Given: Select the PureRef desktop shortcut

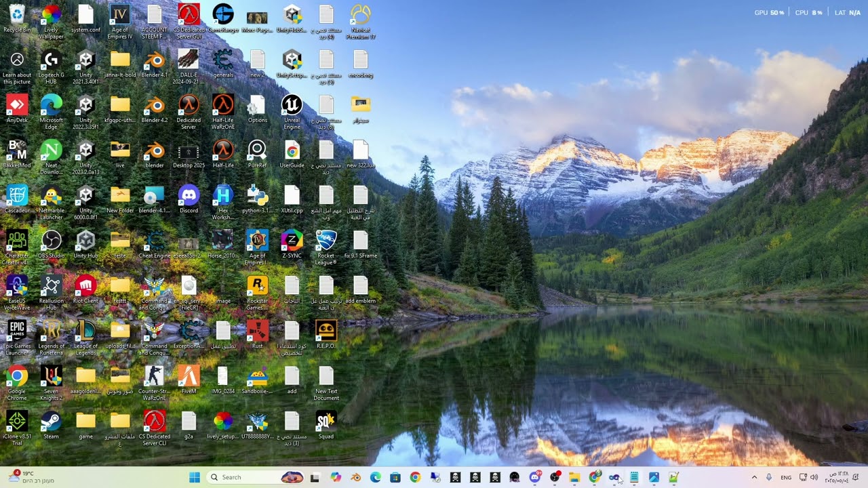Looking at the screenshot, I should [257, 155].
